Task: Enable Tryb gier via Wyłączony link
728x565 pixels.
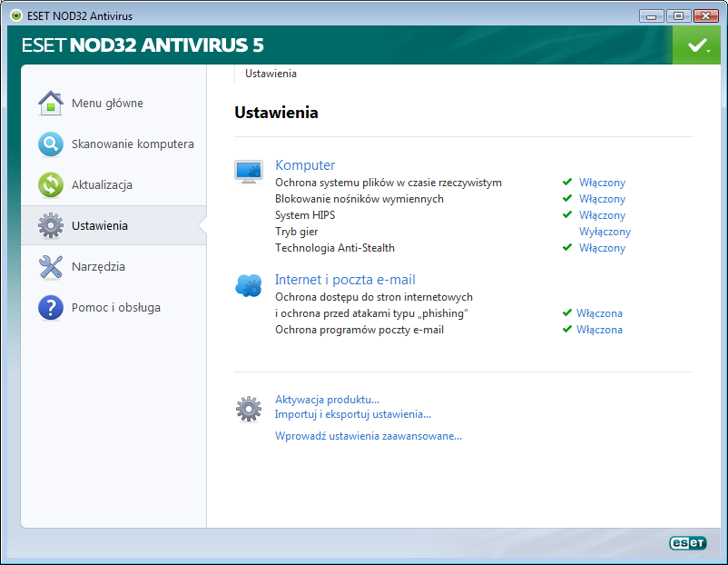Action: point(605,232)
